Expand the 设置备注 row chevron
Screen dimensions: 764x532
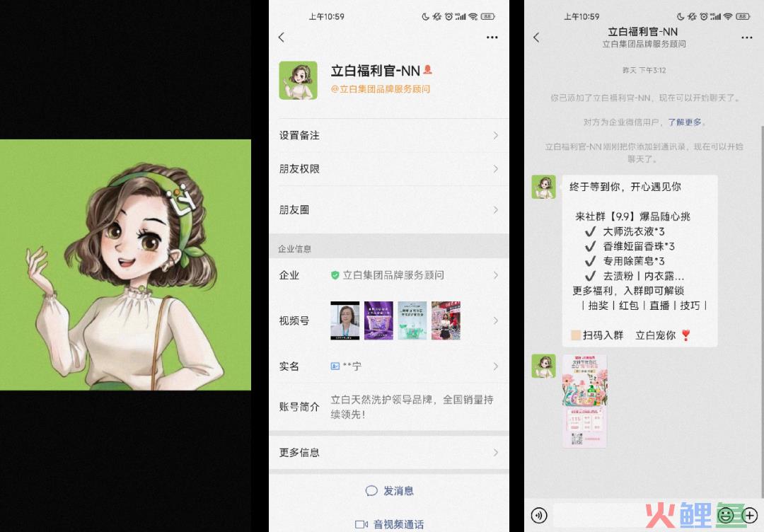click(x=495, y=135)
